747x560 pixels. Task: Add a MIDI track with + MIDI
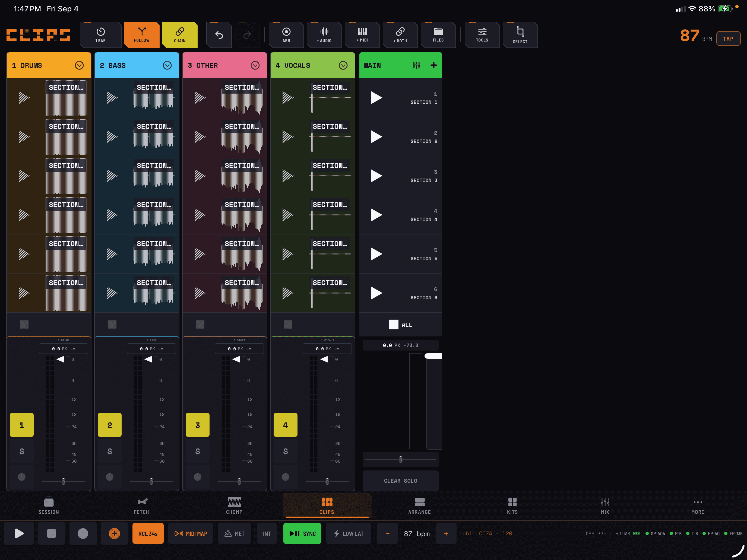coord(362,35)
